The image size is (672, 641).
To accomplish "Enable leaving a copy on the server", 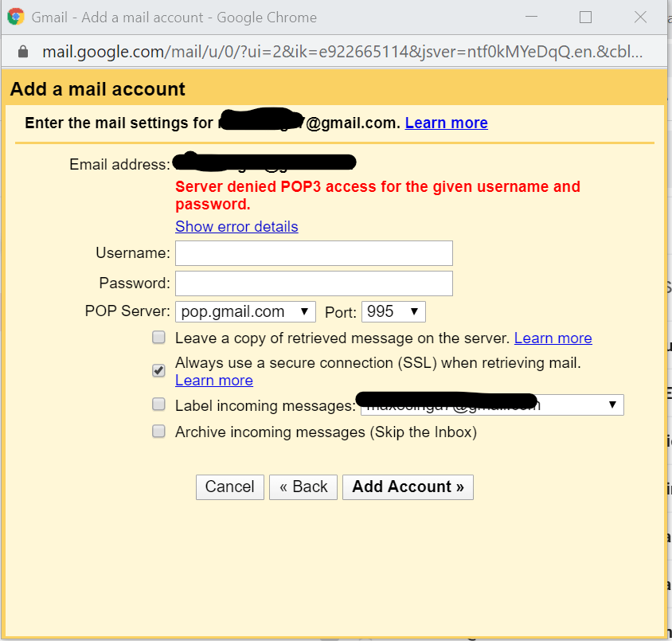I will (158, 338).
